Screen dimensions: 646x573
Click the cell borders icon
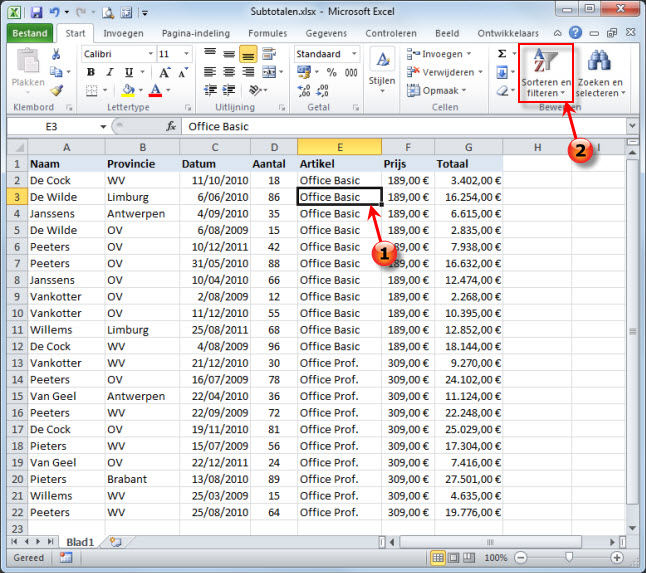tap(92, 90)
